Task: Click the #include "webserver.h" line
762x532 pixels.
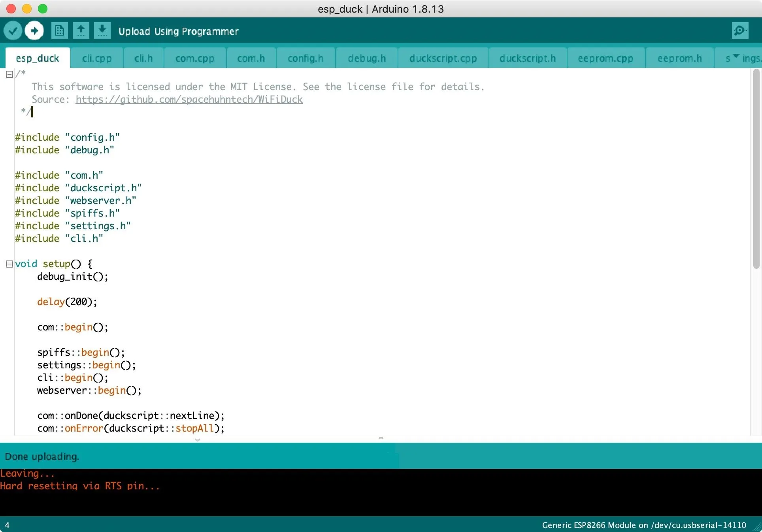Action: 75,201
